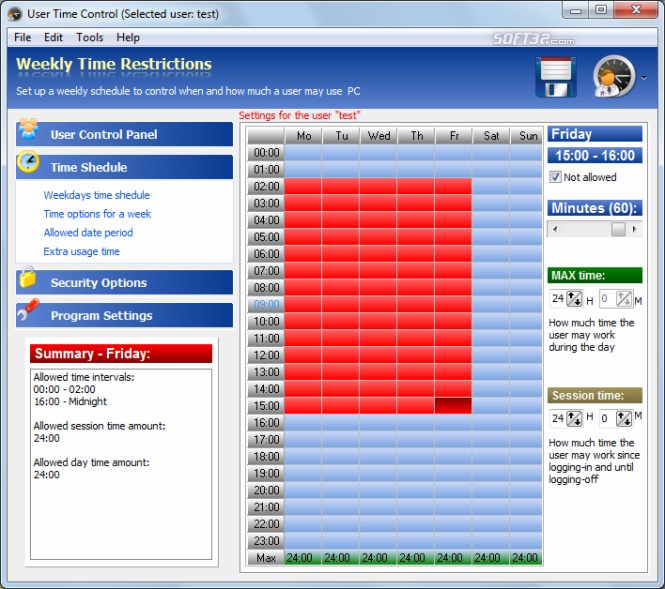Click MAX time hours field showing 24
The width and height of the screenshot is (665, 589).
coord(558,299)
